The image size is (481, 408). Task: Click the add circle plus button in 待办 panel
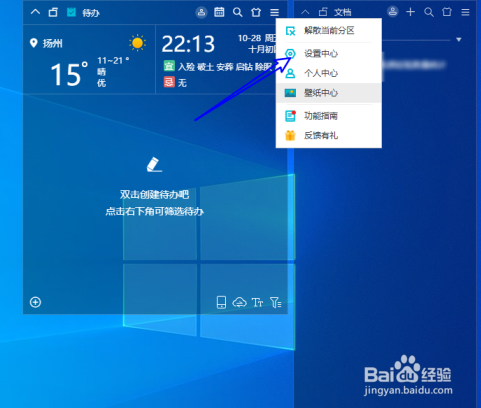coord(35,302)
